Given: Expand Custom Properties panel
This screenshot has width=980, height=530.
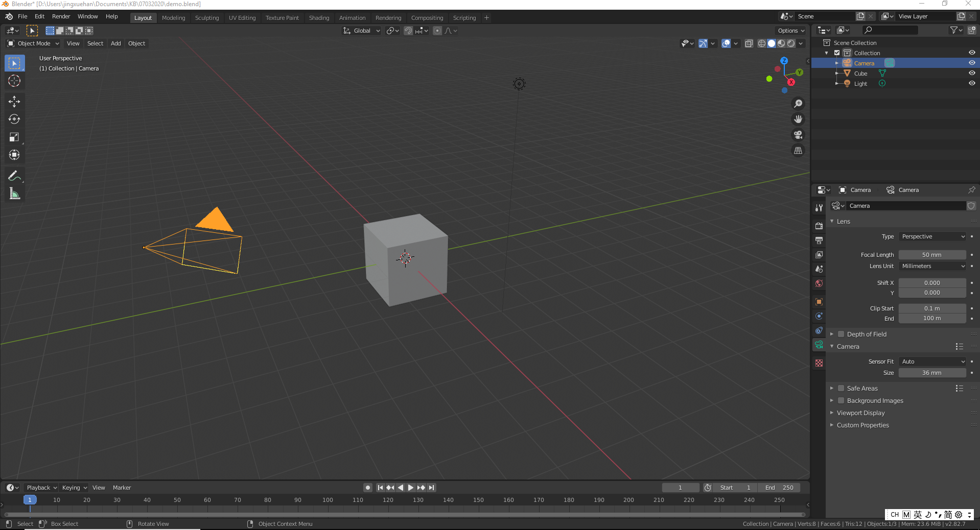Looking at the screenshot, I should [x=863, y=425].
